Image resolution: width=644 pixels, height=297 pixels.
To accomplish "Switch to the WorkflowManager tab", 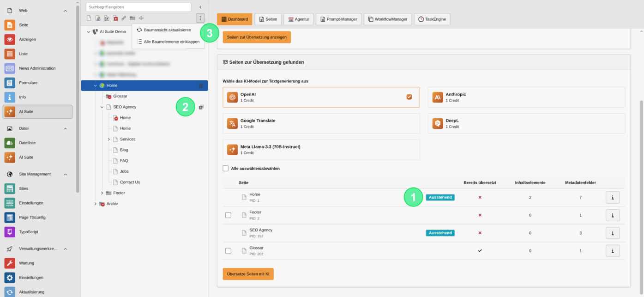I will (x=388, y=19).
